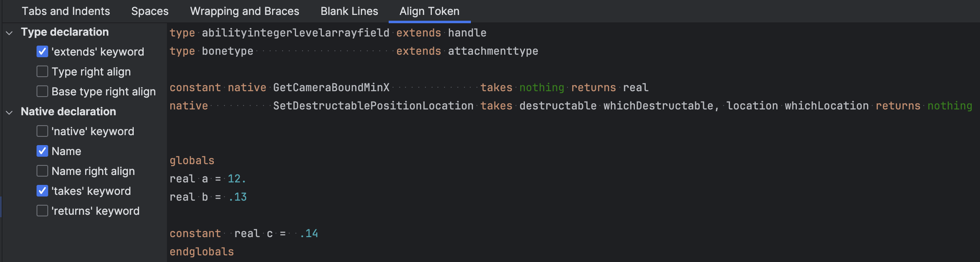Viewport: 980px width, 262px height.
Task: Switch to Tabs and Indents tab
Action: click(x=66, y=11)
